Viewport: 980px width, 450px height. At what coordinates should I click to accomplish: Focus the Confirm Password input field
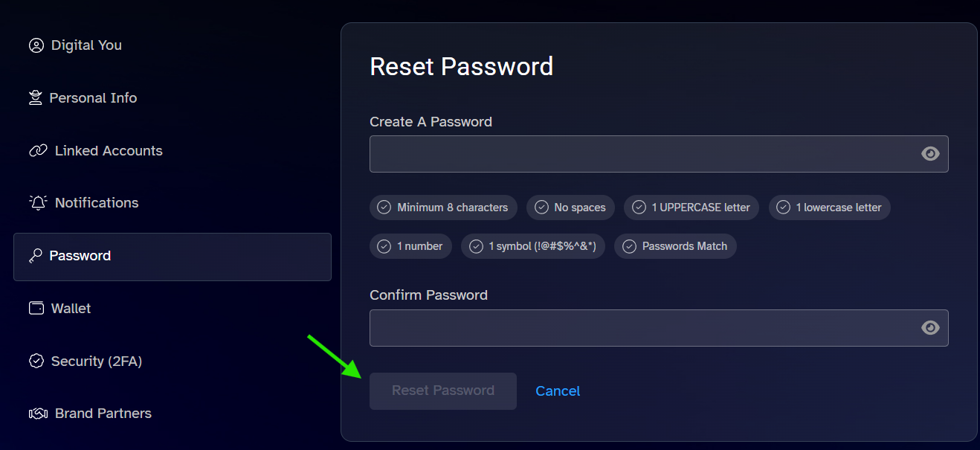(659, 328)
